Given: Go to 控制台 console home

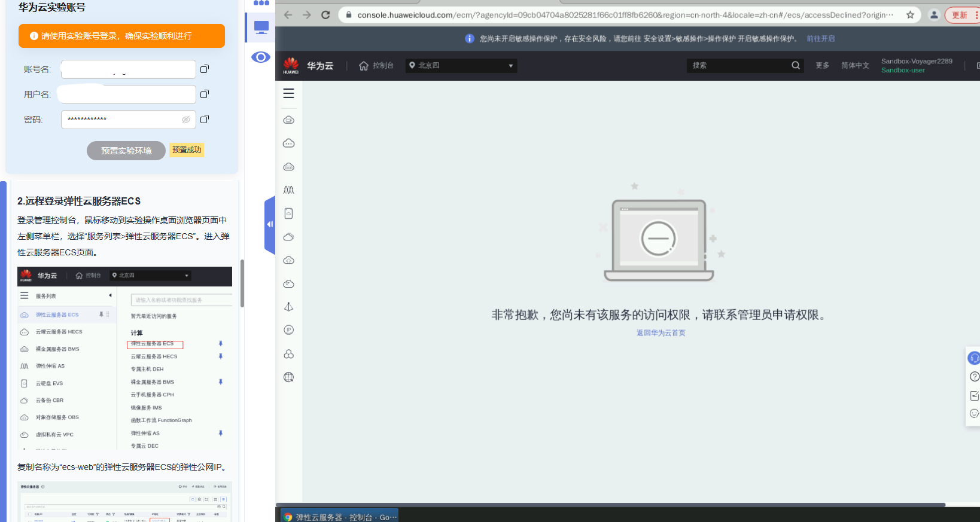Looking at the screenshot, I should 376,65.
